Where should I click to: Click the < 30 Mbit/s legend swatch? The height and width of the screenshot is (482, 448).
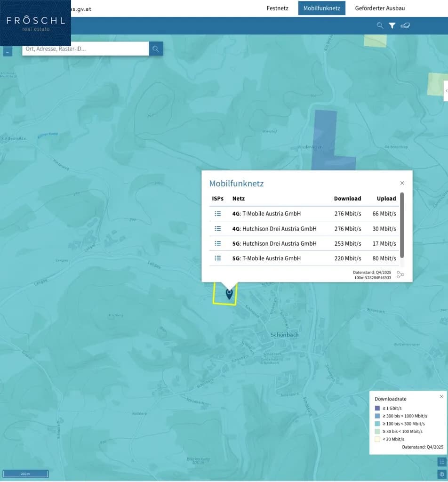click(x=377, y=439)
